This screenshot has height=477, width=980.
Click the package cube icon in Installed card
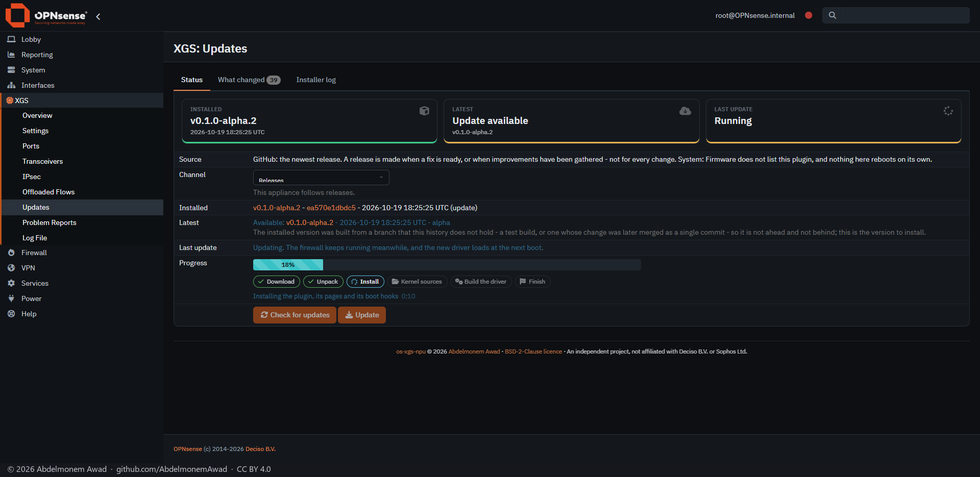[424, 111]
